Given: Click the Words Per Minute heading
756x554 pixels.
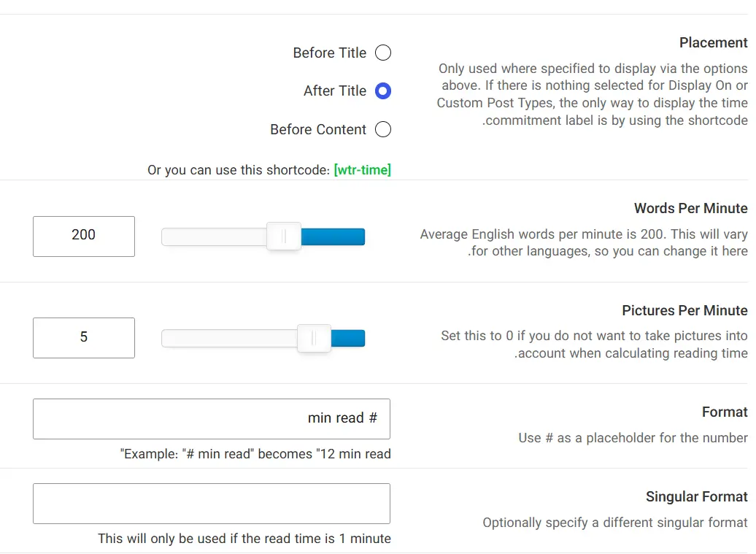Looking at the screenshot, I should (691, 208).
